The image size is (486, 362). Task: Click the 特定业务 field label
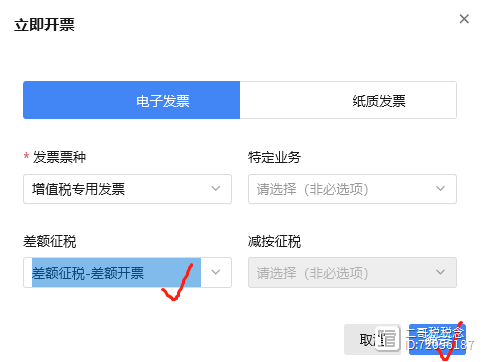click(x=274, y=157)
